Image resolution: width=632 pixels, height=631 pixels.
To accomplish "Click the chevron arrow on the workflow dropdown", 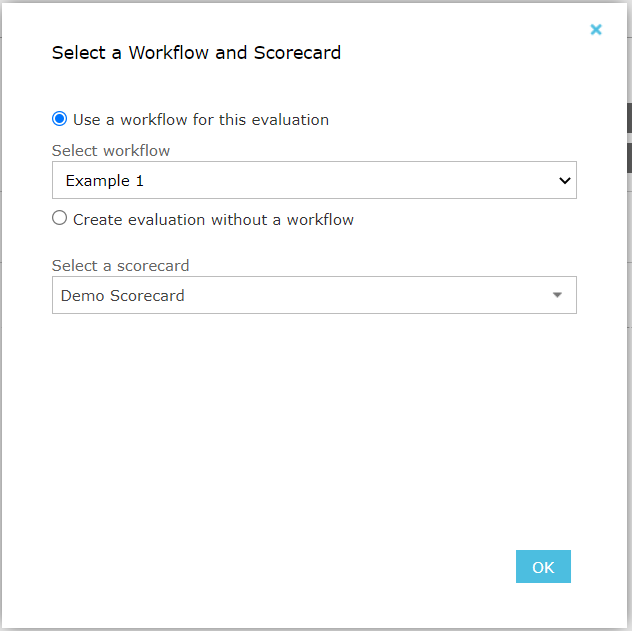I will tap(565, 181).
